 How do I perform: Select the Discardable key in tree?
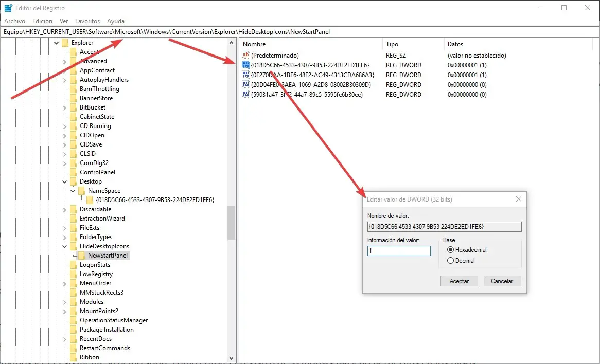(x=95, y=209)
